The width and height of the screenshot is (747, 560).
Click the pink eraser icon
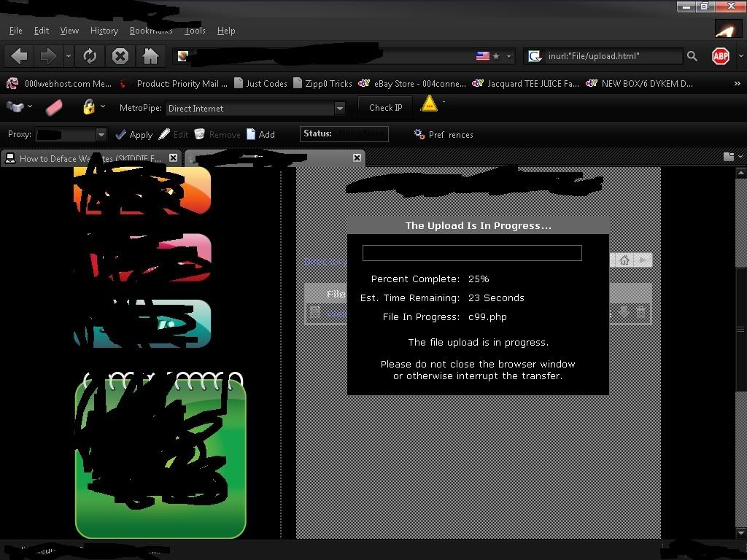[54, 107]
